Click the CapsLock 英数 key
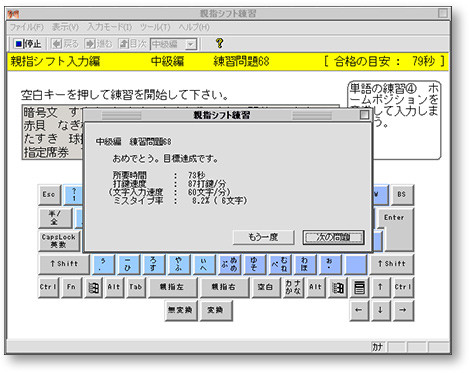This screenshot has height=373, width=470. (x=59, y=241)
